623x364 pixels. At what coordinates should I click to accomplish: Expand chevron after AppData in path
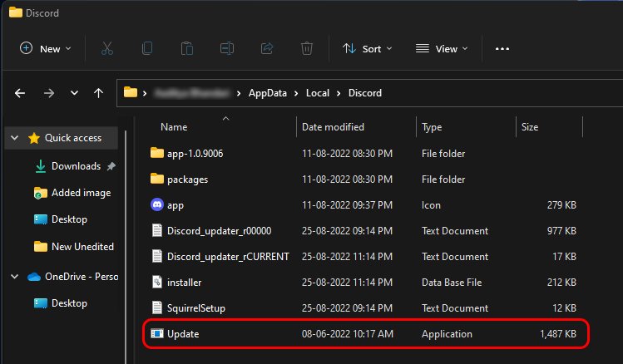point(296,93)
